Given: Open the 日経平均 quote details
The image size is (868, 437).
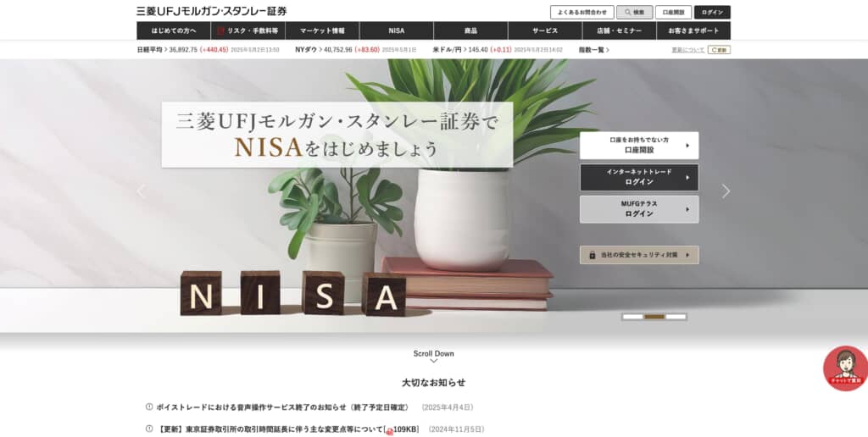Looking at the screenshot, I should 152,50.
